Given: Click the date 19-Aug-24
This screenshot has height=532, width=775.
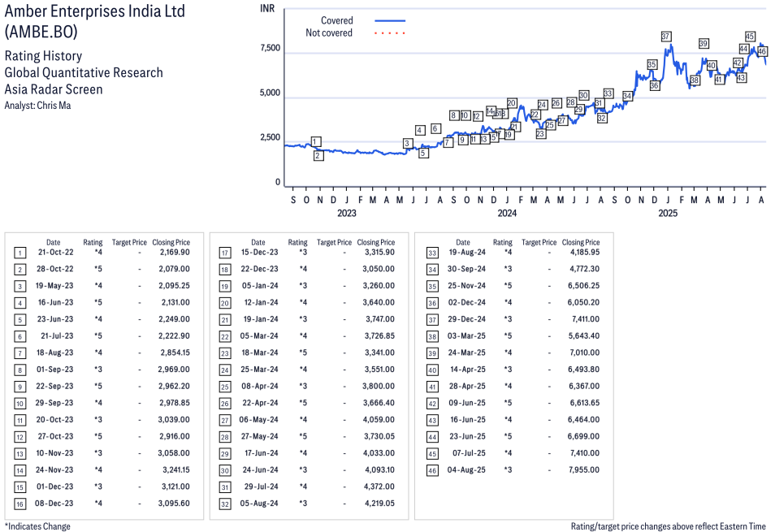Looking at the screenshot, I should 467,253.
